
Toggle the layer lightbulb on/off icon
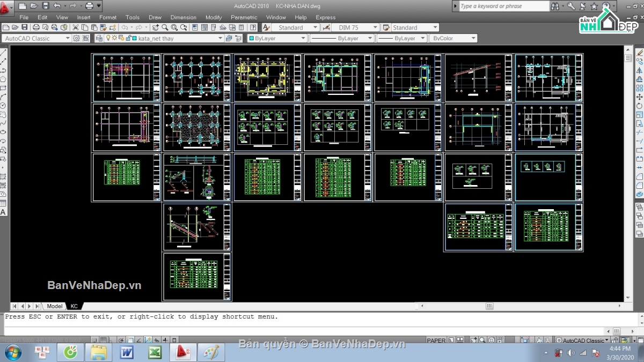click(x=108, y=39)
